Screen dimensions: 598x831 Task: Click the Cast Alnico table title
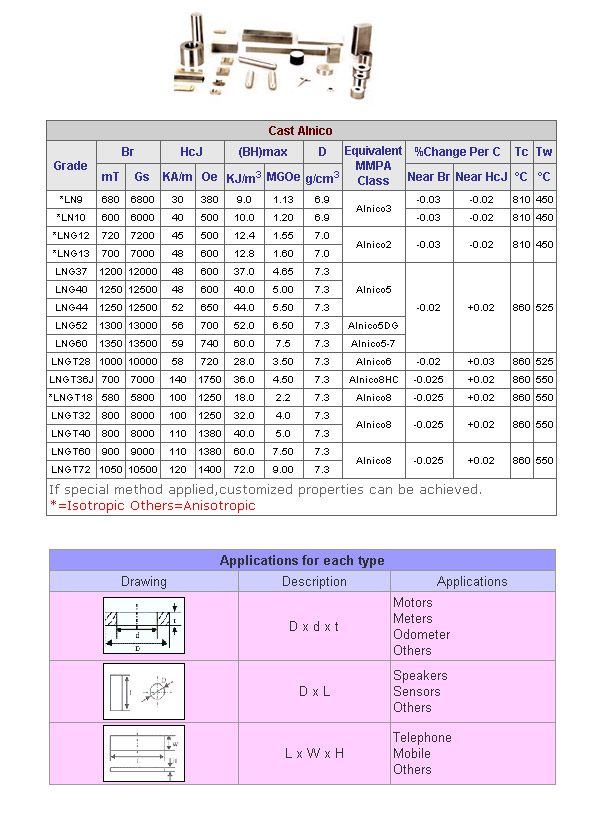tap(301, 130)
